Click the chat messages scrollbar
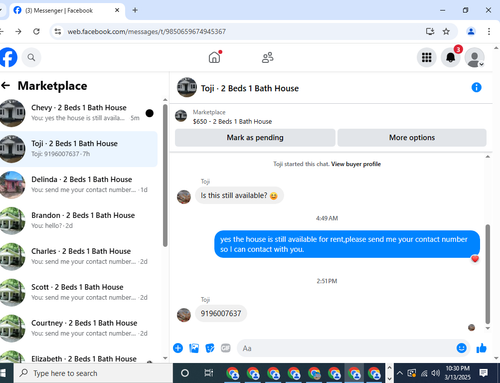Viewport: 500px width, 383px height. click(x=488, y=273)
